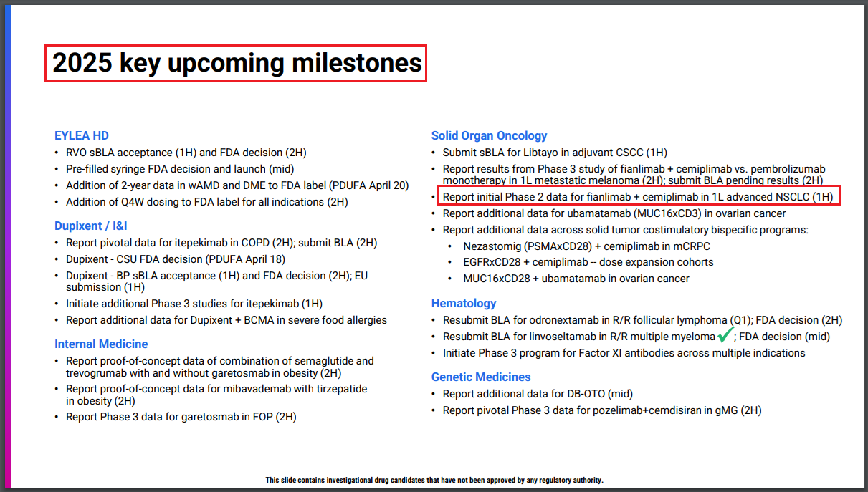The width and height of the screenshot is (868, 492).
Task: Click the Internal Medicine section heading
Action: tap(101, 344)
